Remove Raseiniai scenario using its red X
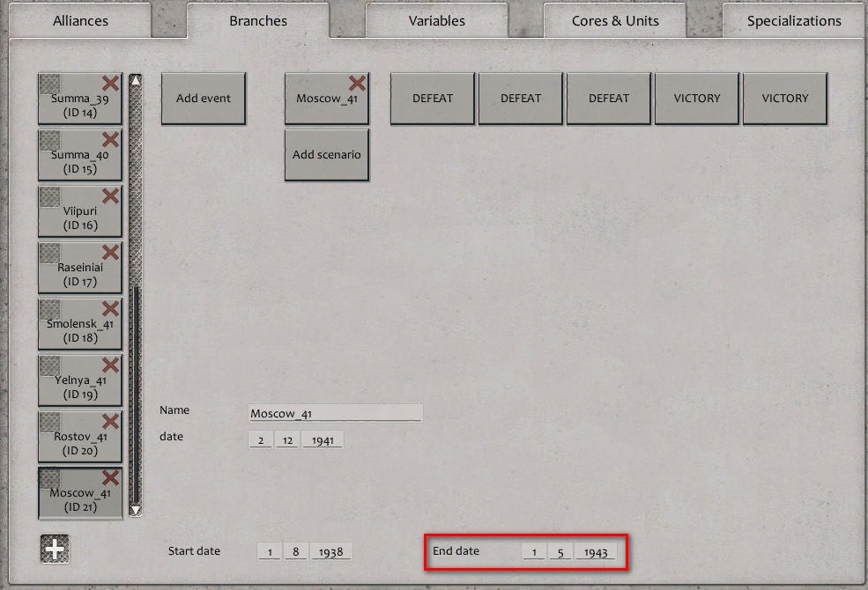Image resolution: width=868 pixels, height=590 pixels. pos(111,252)
